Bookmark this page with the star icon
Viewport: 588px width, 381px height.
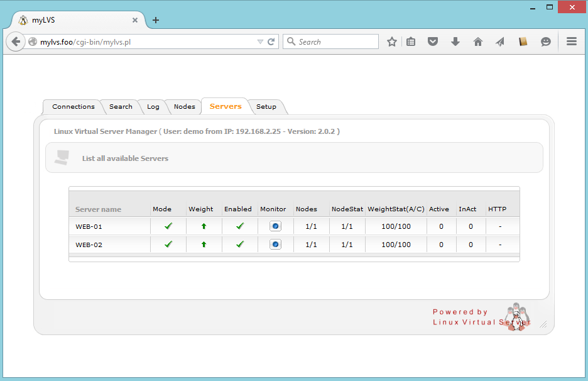tap(392, 42)
